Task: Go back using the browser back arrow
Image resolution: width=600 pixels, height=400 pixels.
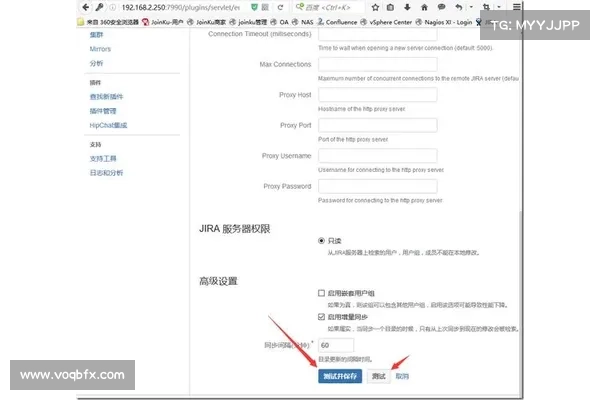Action: point(86,7)
